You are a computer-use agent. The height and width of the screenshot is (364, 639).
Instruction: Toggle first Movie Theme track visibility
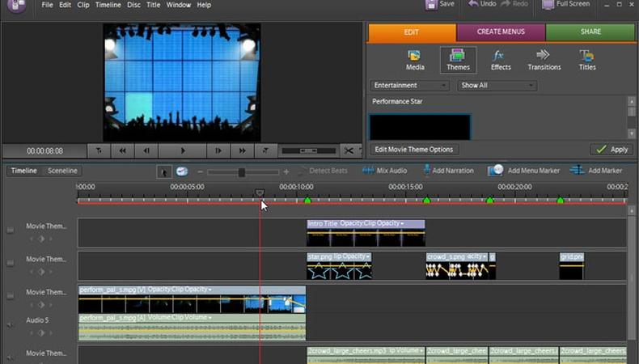click(11, 231)
